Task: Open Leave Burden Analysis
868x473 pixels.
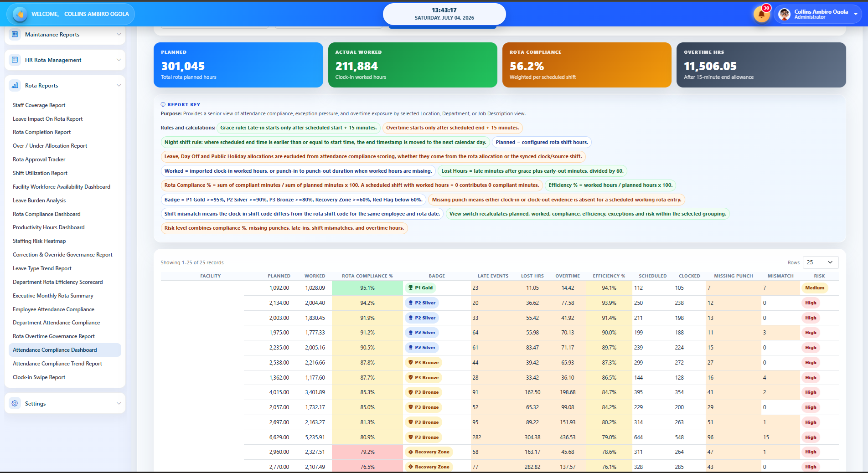Action: (x=39, y=201)
